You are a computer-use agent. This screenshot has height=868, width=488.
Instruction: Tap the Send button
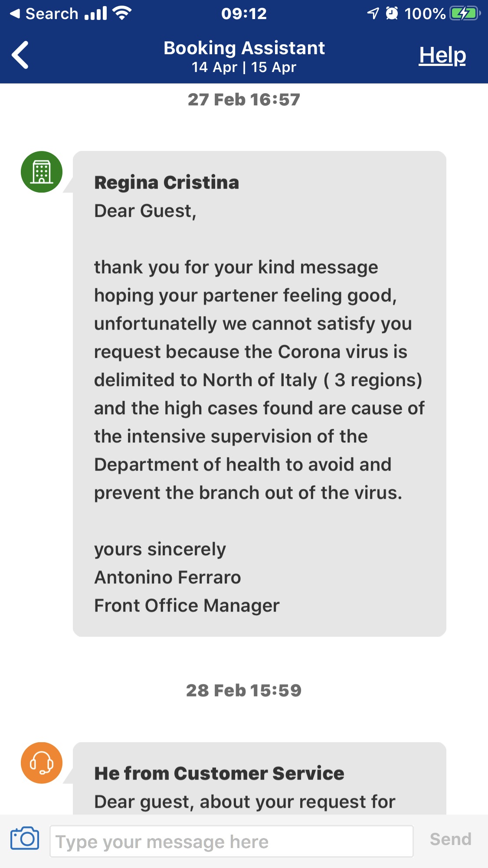[450, 839]
